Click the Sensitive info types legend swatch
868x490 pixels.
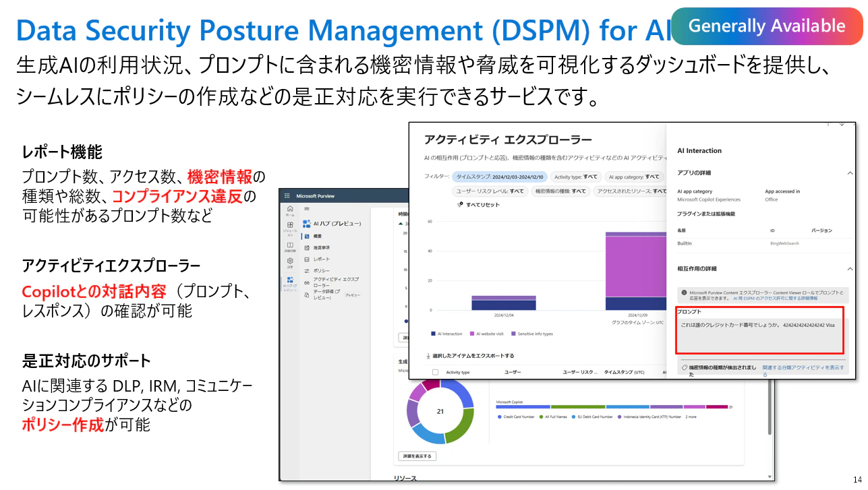pos(513,334)
